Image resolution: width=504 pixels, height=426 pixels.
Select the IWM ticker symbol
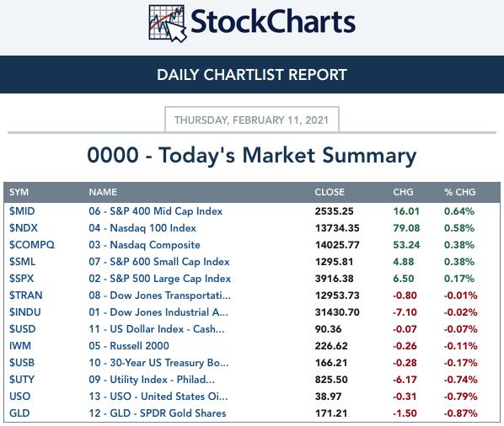tap(20, 346)
